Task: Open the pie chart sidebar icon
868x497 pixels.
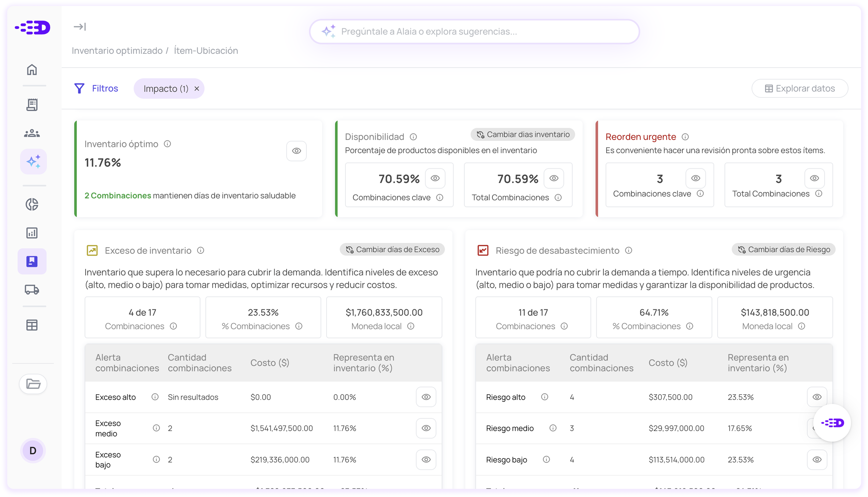Action: pyautogui.click(x=32, y=204)
